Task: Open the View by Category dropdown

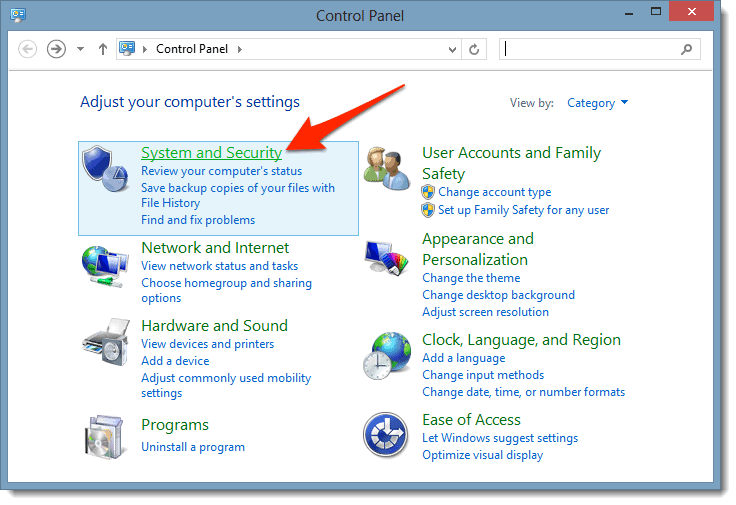Action: (x=597, y=103)
